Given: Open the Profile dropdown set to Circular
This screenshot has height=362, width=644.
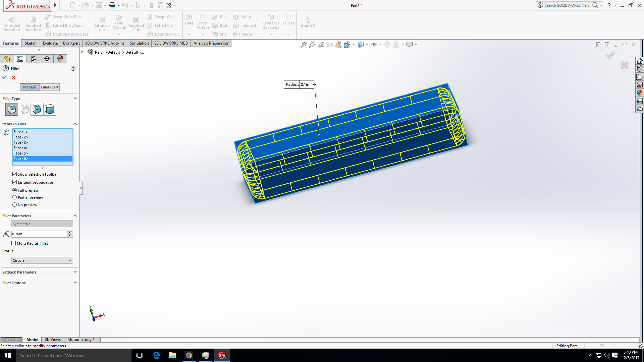Looking at the screenshot, I should 42,260.
